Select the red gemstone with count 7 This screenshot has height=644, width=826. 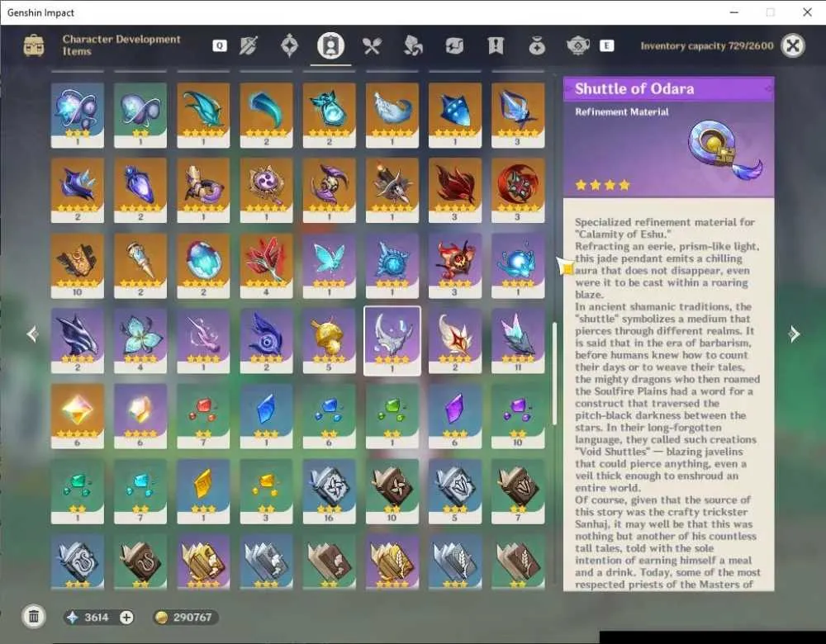point(203,416)
